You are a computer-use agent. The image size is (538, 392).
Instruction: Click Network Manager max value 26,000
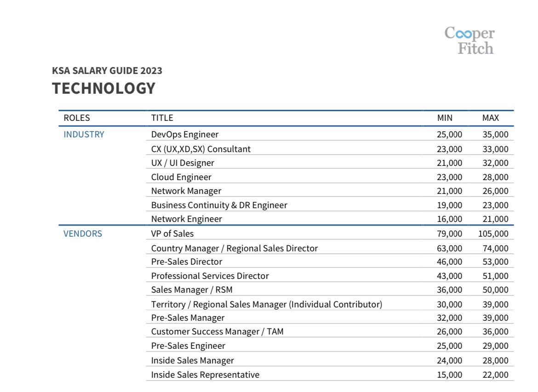495,191
